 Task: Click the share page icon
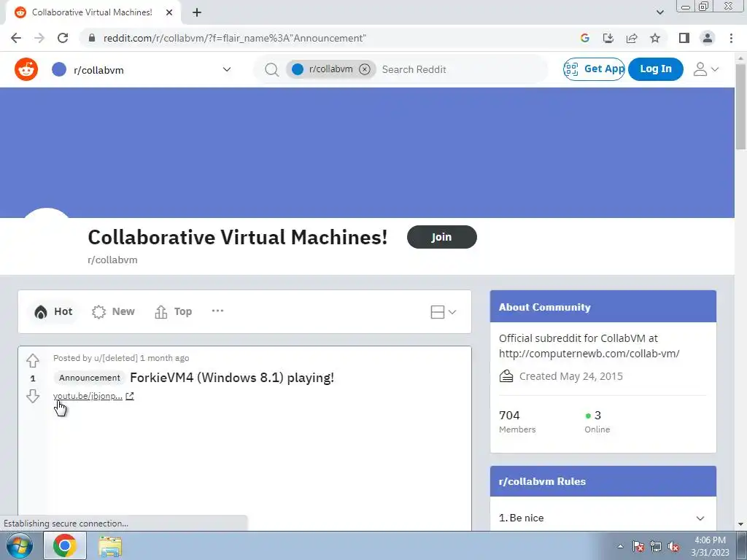point(632,38)
